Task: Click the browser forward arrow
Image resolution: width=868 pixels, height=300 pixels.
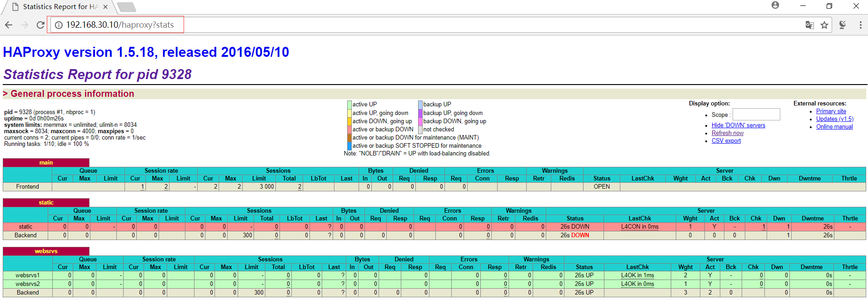Action: [25, 25]
